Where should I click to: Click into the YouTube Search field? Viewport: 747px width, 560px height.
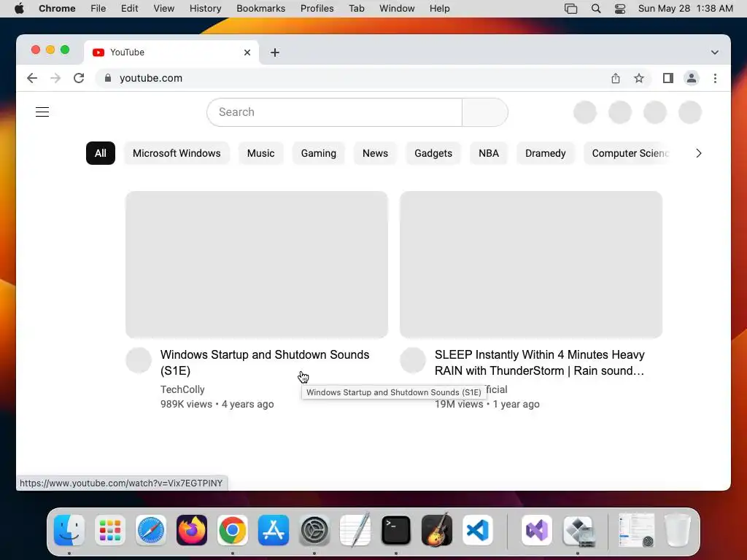click(334, 112)
